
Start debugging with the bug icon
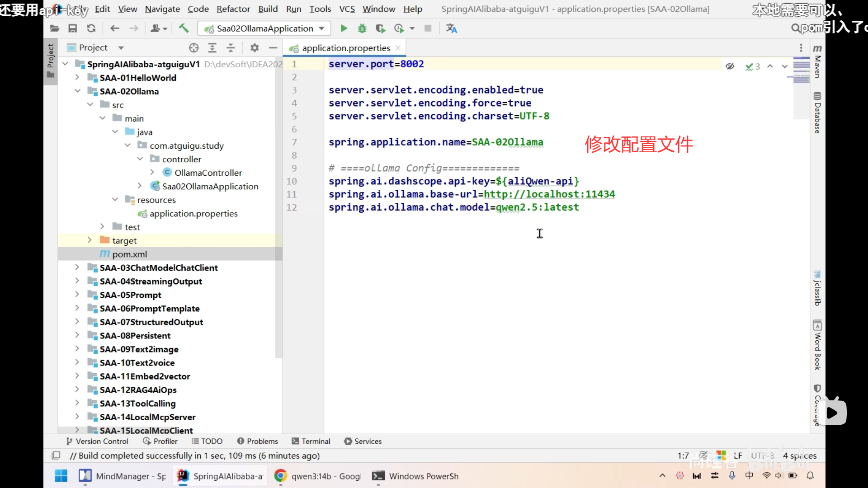click(x=362, y=28)
